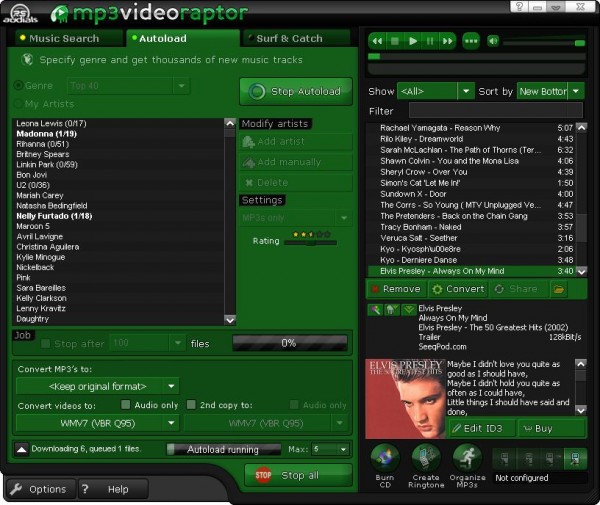The width and height of the screenshot is (600, 505).
Task: Toggle the Audio only checkbox for second copy
Action: (x=294, y=405)
